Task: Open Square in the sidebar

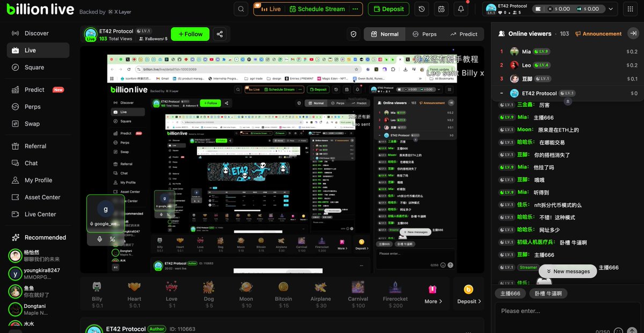Action: pos(38,68)
